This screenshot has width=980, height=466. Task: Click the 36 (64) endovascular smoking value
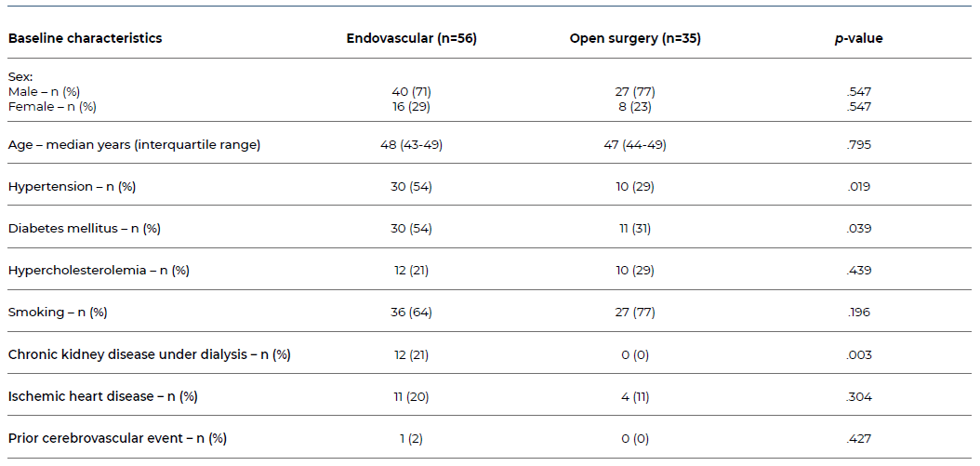pos(411,313)
